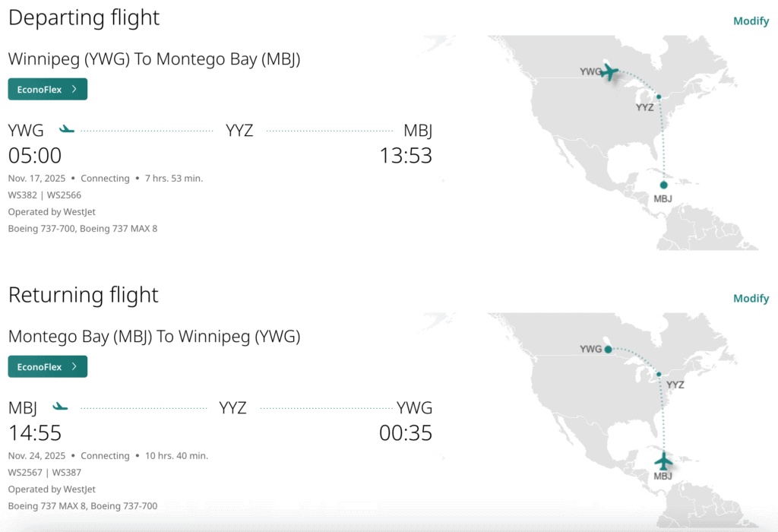Viewport: 778px width, 532px height.
Task: Click the Winnipeg to Montego Bay route heading
Action: point(154,59)
